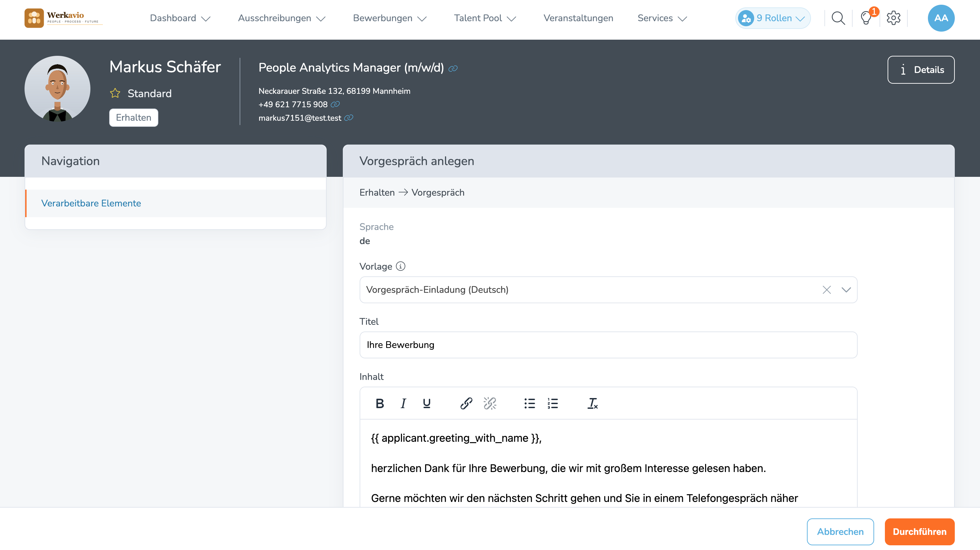Image resolution: width=980 pixels, height=550 pixels.
Task: Click Markus Schäfer's profile picture
Action: point(57,89)
